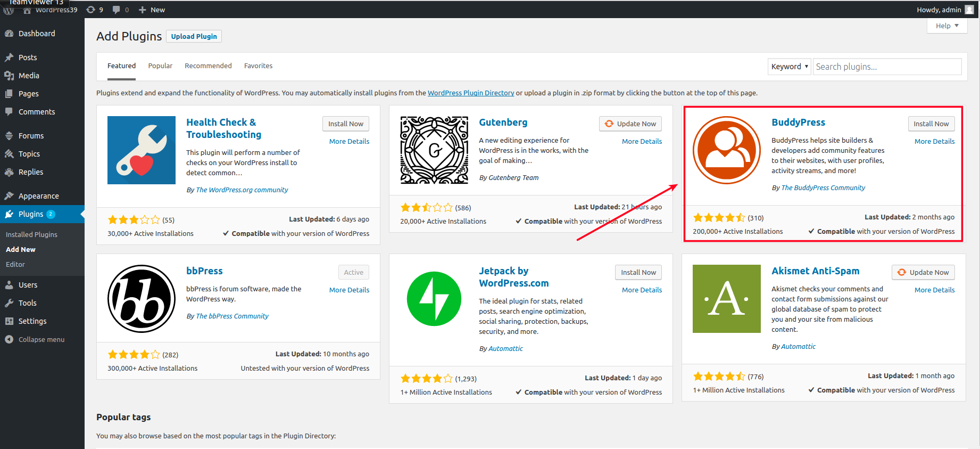
Task: Open the plugin Editor submenu item
Action: click(15, 264)
